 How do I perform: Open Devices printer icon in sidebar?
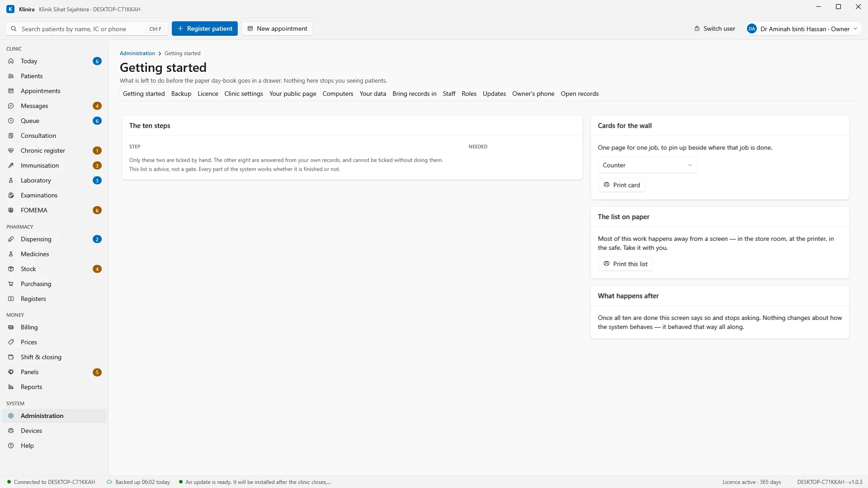click(11, 431)
